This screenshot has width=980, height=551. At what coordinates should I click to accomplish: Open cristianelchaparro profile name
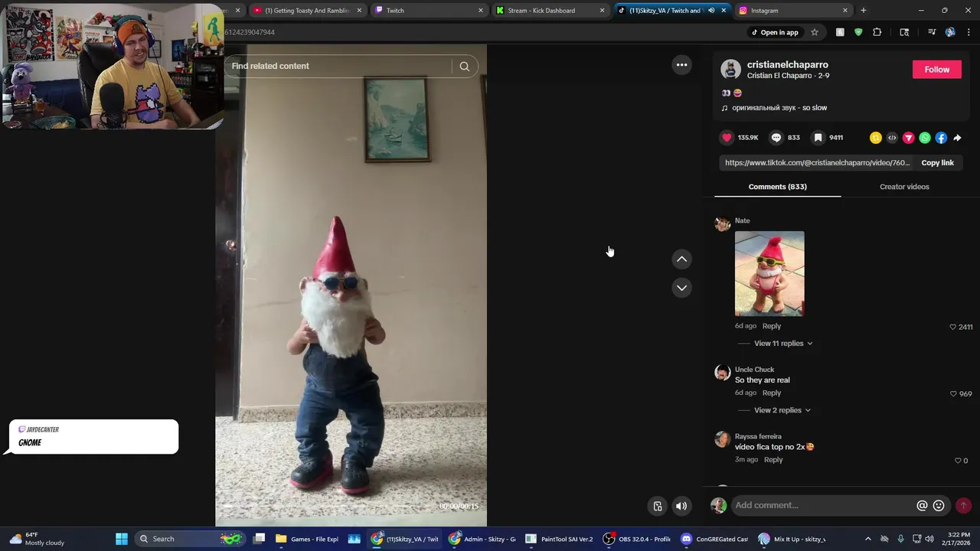[x=787, y=65]
